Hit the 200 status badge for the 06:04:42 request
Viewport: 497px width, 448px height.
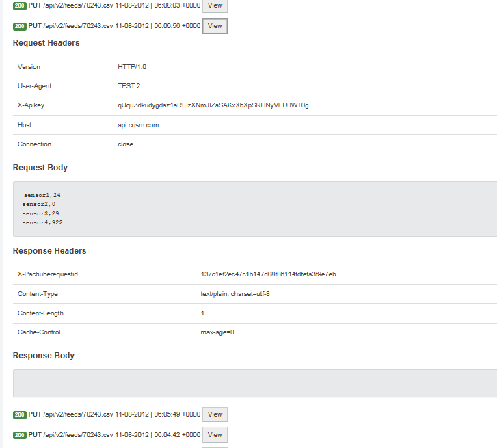tap(19, 435)
